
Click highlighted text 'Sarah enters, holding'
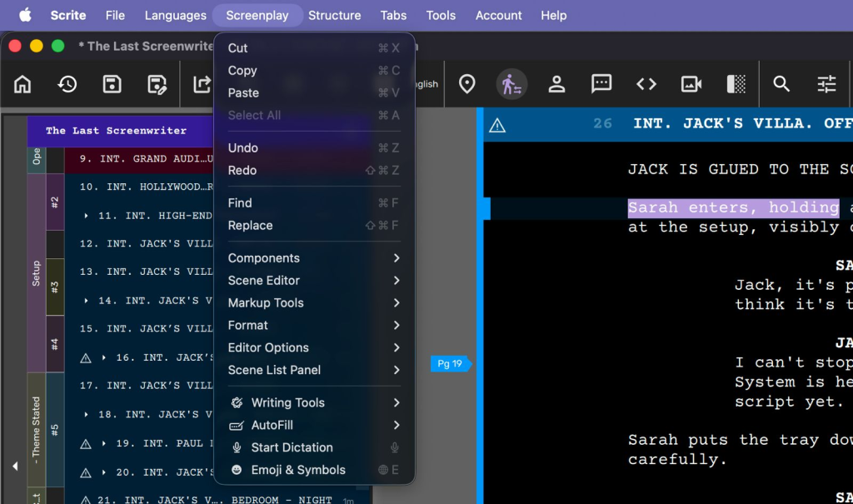[x=733, y=207]
